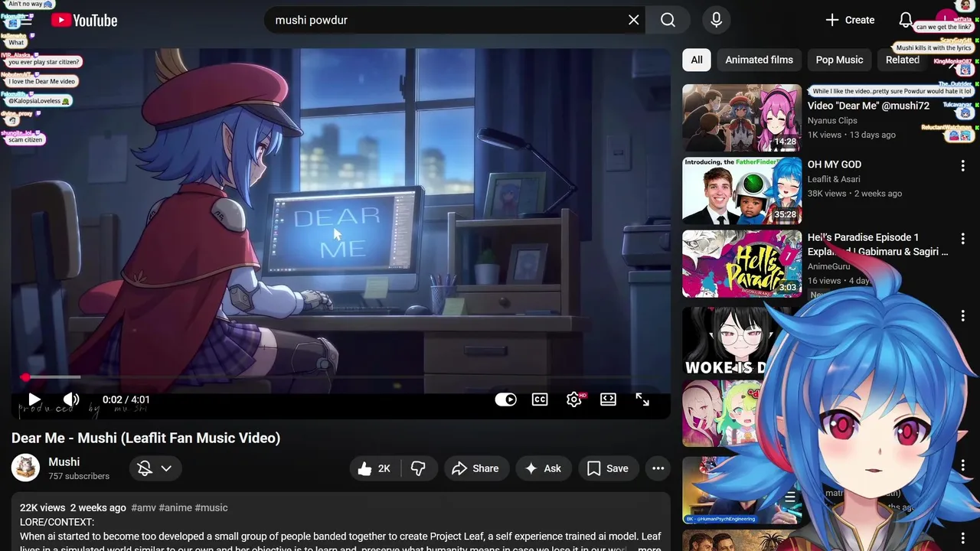Click the 757 subscribers text
Image resolution: width=980 pixels, height=551 pixels.
(x=79, y=476)
